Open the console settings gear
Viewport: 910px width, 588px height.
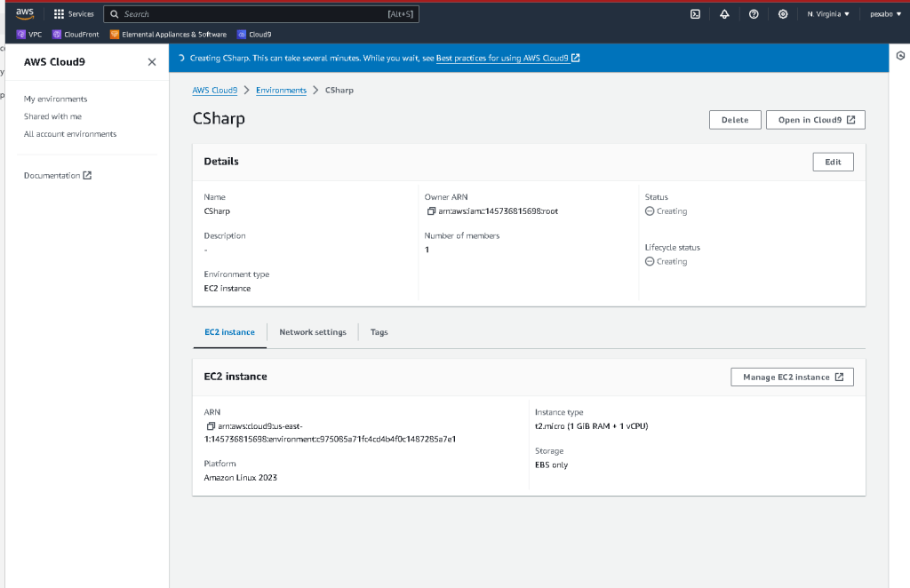783,14
